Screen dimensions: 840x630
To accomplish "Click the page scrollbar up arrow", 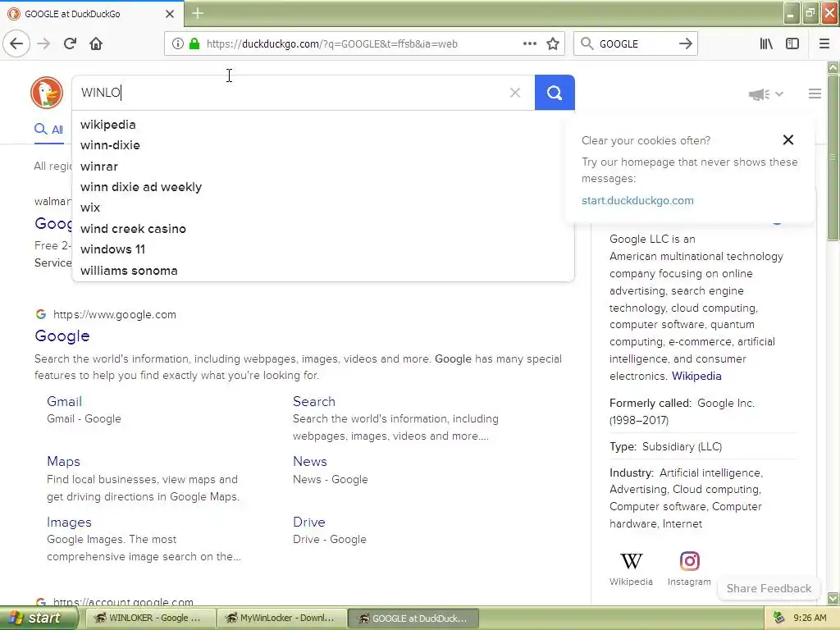I will click(833, 67).
